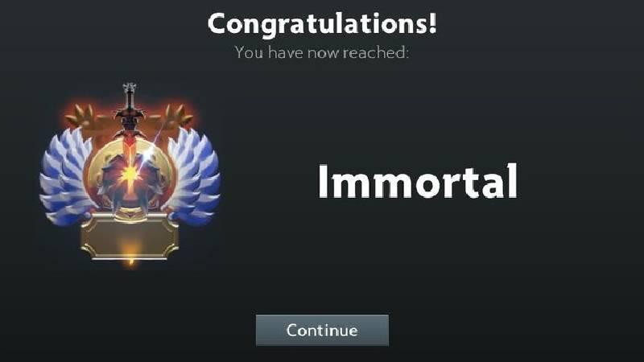Click the Continue button
Viewport: 644px width, 362px height.
click(322, 330)
